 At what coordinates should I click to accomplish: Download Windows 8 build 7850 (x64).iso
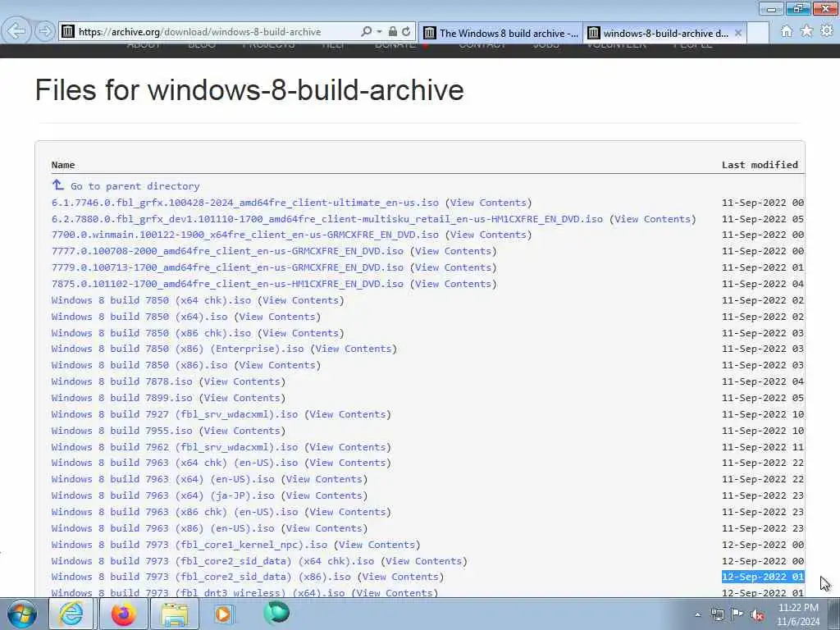(x=139, y=317)
